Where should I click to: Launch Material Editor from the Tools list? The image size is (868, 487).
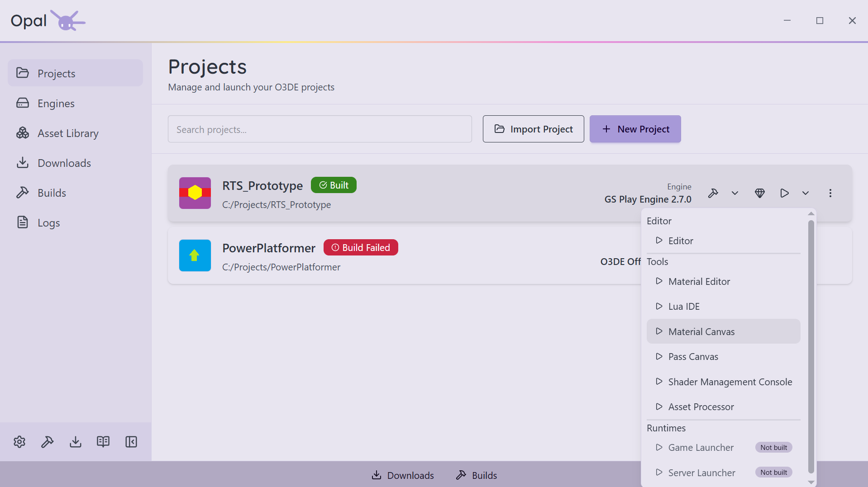pos(724,281)
